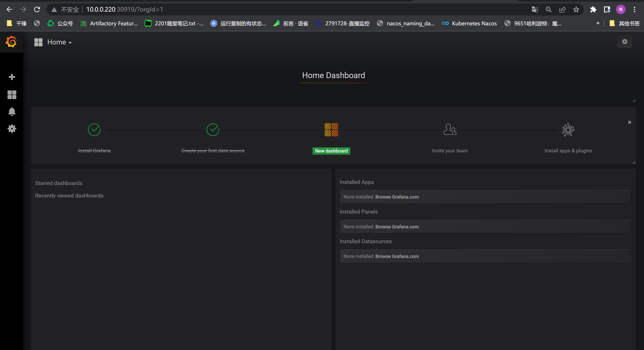Open Alerting bell icon in sidebar

[x=12, y=112]
